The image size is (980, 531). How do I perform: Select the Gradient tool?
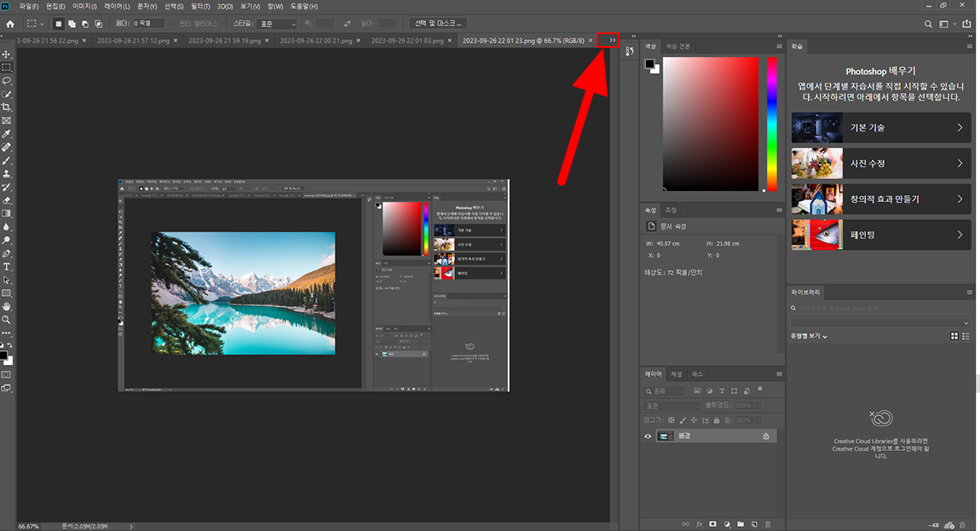tap(6, 214)
